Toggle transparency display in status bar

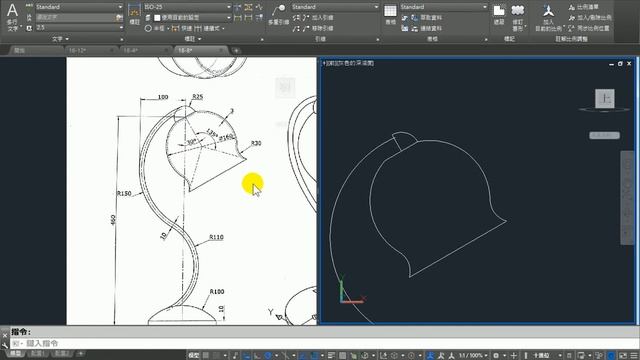[342, 355]
